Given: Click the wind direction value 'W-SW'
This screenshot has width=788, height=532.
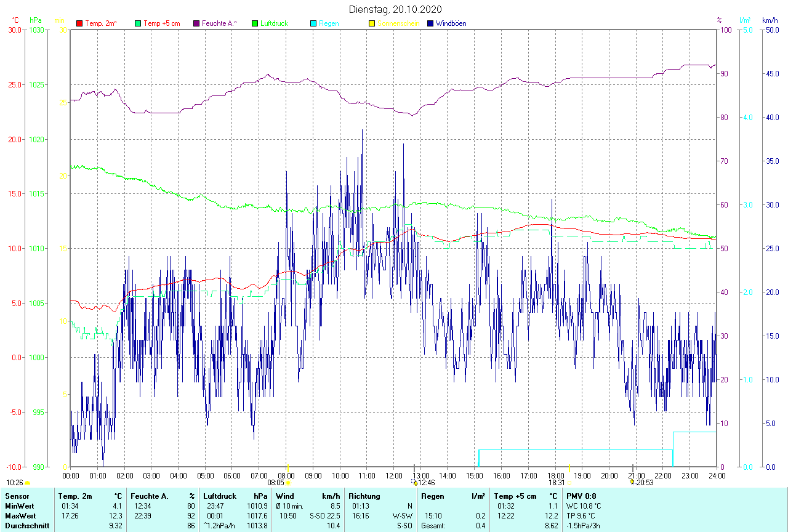Looking at the screenshot, I should (x=402, y=516).
